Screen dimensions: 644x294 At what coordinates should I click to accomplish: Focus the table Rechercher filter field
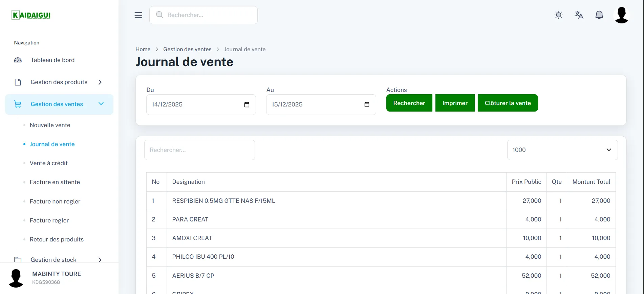coord(199,150)
